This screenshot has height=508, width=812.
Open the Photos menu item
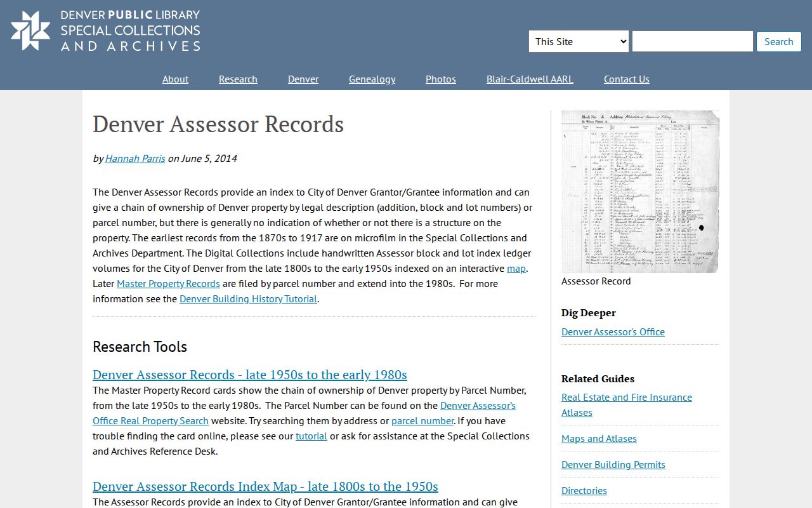441,79
